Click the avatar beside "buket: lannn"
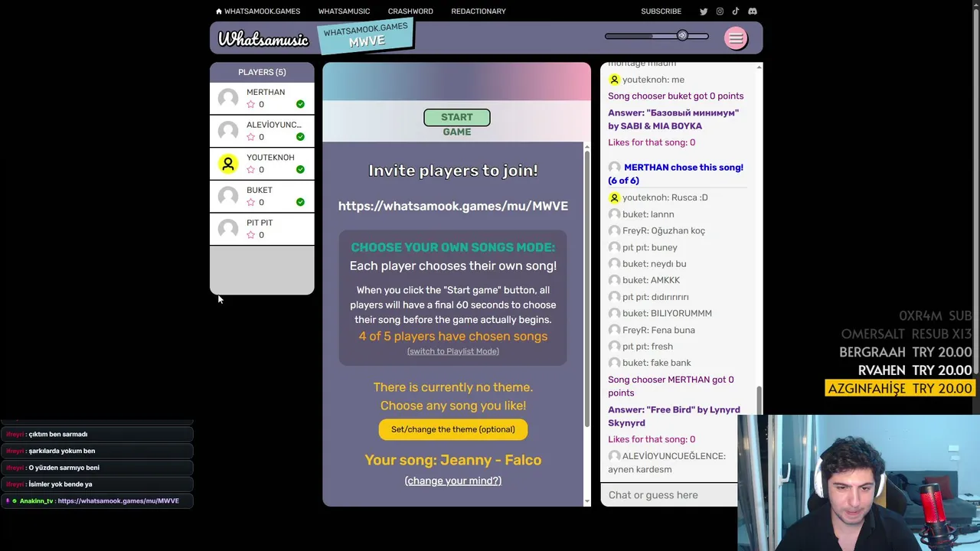 [614, 214]
